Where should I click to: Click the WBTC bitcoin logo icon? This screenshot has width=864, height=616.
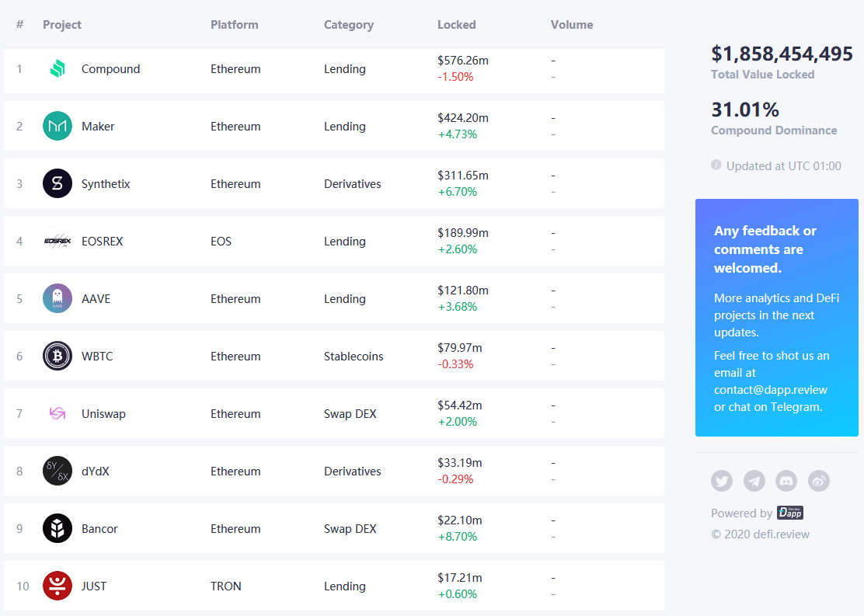(57, 357)
